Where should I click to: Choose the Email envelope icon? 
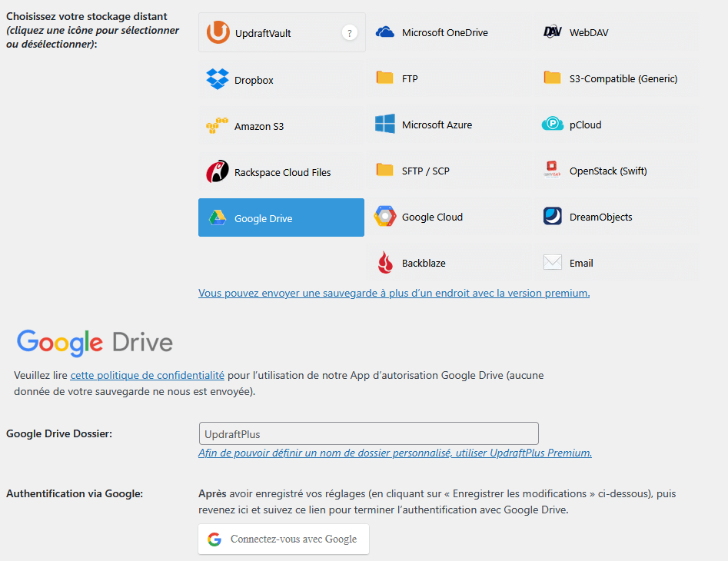[x=553, y=262]
